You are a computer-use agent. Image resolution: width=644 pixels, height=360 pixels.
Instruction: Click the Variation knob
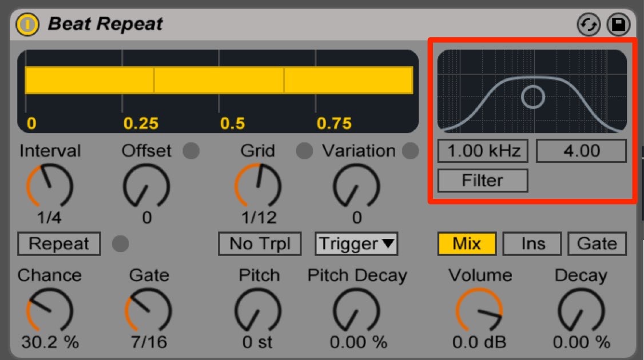pyautogui.click(x=356, y=186)
